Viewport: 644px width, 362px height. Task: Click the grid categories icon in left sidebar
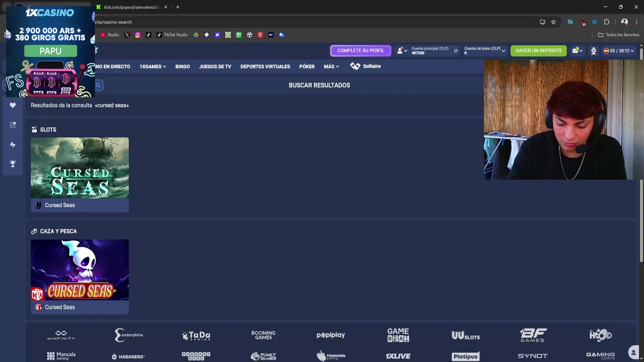pyautogui.click(x=13, y=125)
